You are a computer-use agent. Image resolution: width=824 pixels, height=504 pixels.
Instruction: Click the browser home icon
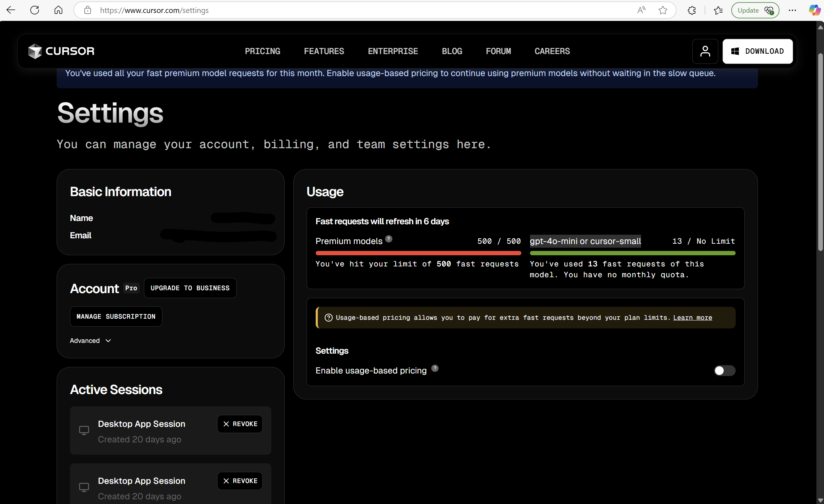point(58,10)
